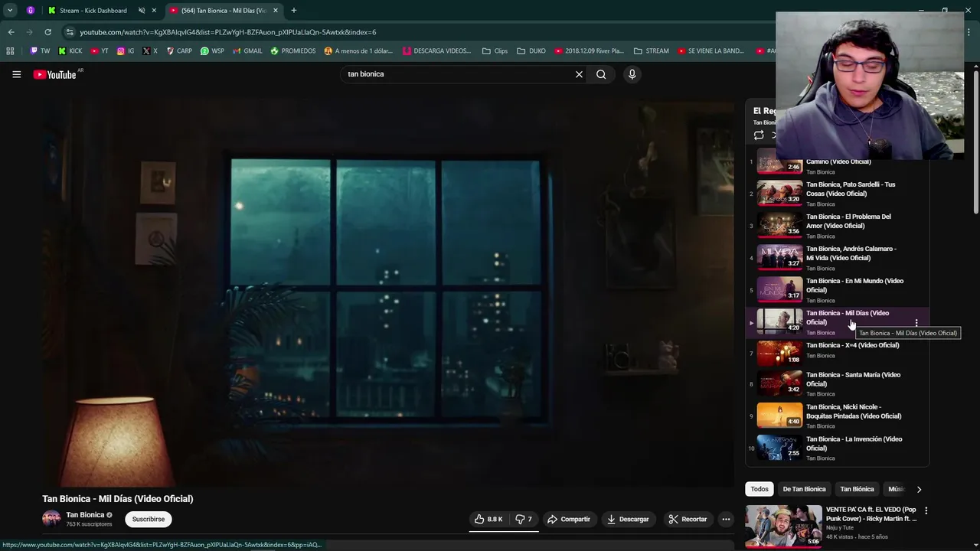Close the Tan Bionica YouTube tab
This screenshot has height=551, width=980.
coord(276,11)
